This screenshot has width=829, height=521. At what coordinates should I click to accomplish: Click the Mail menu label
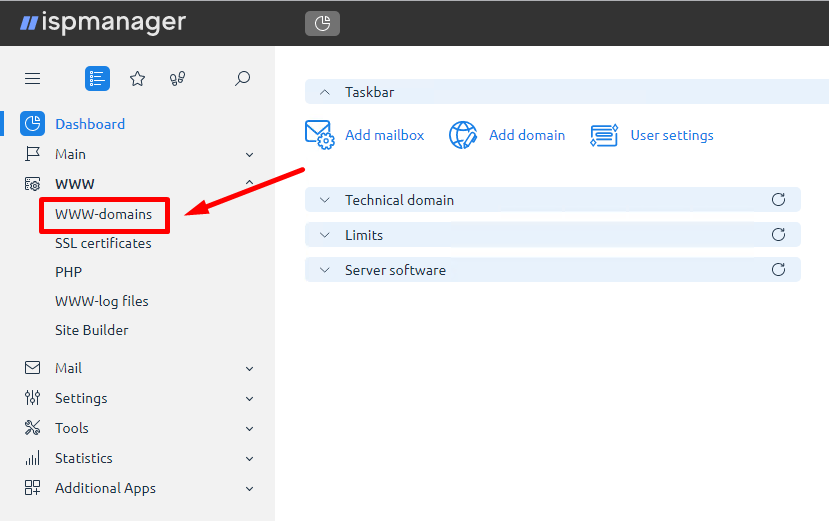pyautogui.click(x=68, y=368)
